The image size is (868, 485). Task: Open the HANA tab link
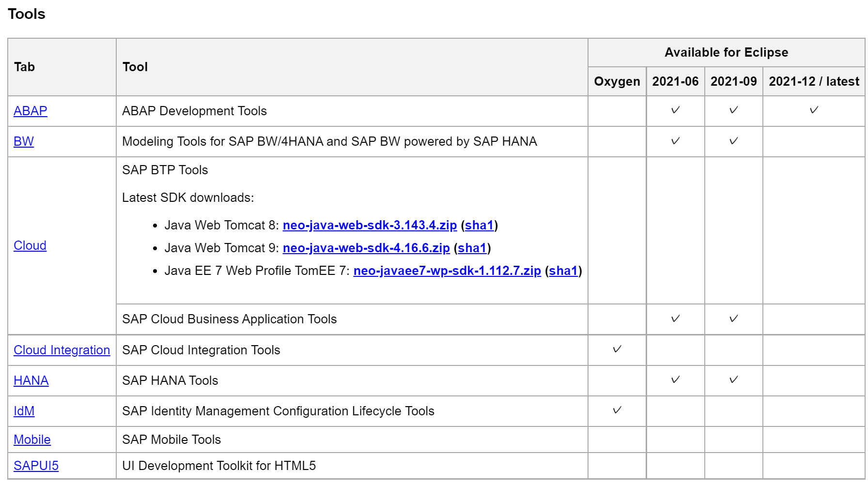[31, 380]
